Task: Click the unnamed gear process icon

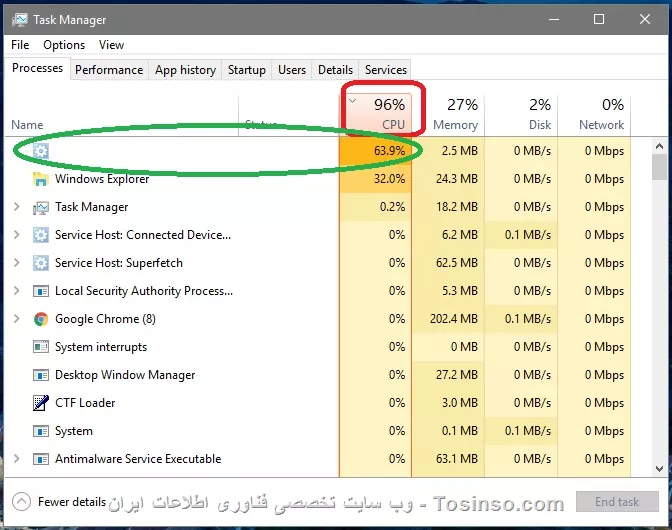Action: 41,151
